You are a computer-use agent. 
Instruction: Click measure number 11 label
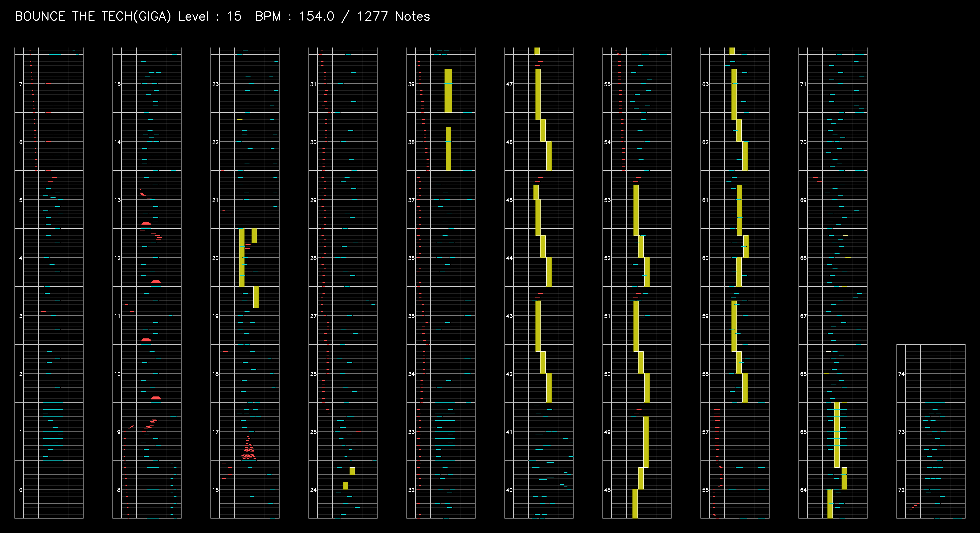coord(118,316)
